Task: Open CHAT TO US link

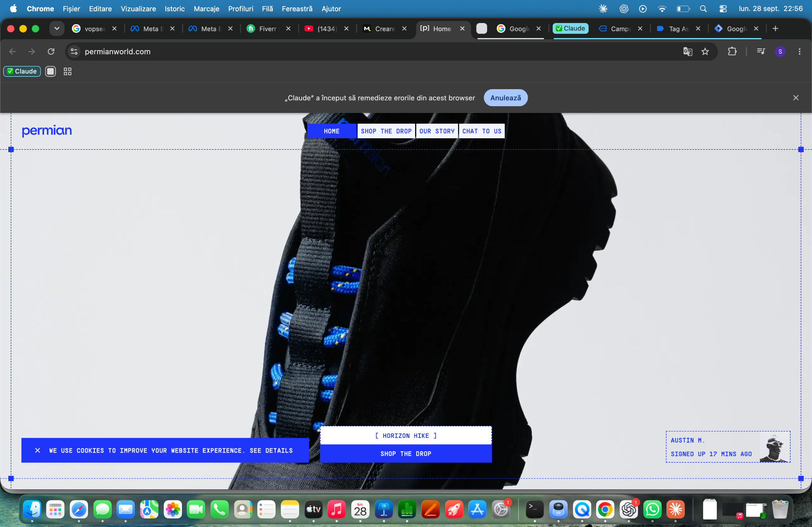Action: [482, 131]
